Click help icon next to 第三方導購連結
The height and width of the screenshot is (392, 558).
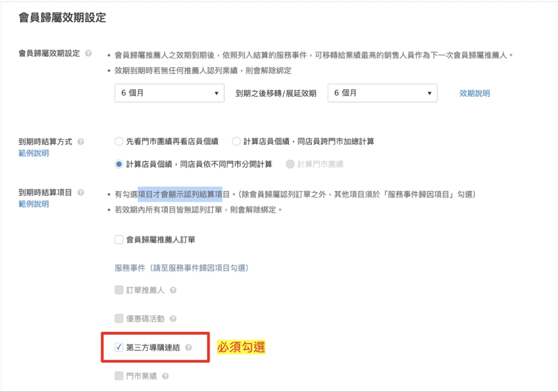(x=188, y=347)
